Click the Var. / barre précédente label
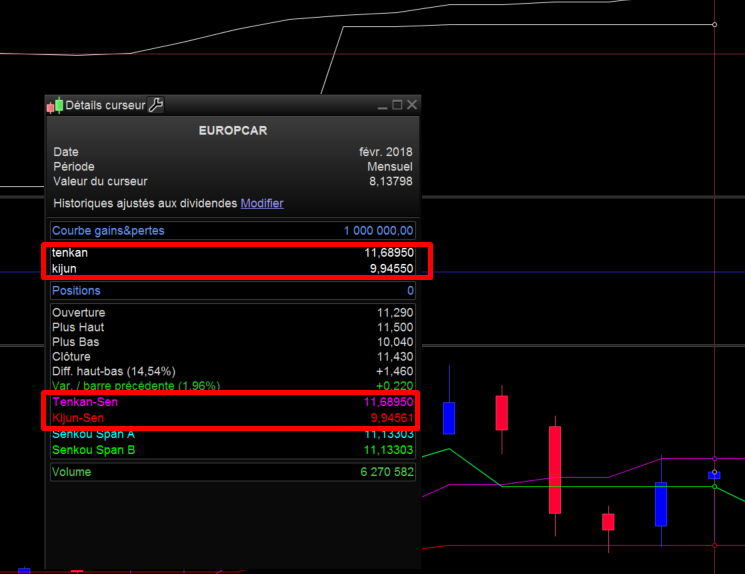Screen dimensions: 745x574 136,385
